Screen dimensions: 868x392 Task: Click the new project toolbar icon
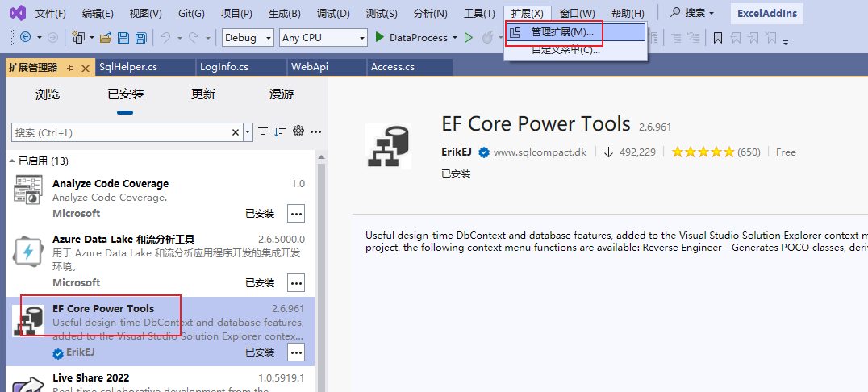pyautogui.click(x=78, y=38)
